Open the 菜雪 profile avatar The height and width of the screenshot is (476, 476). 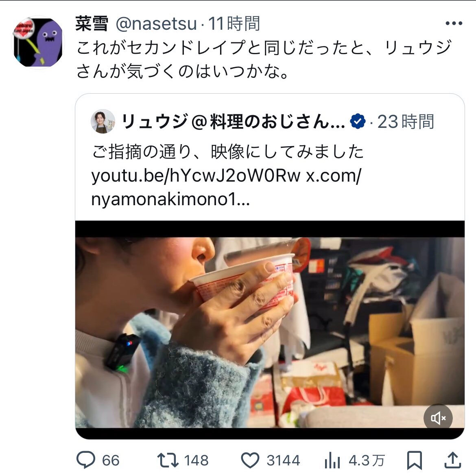coord(38,42)
